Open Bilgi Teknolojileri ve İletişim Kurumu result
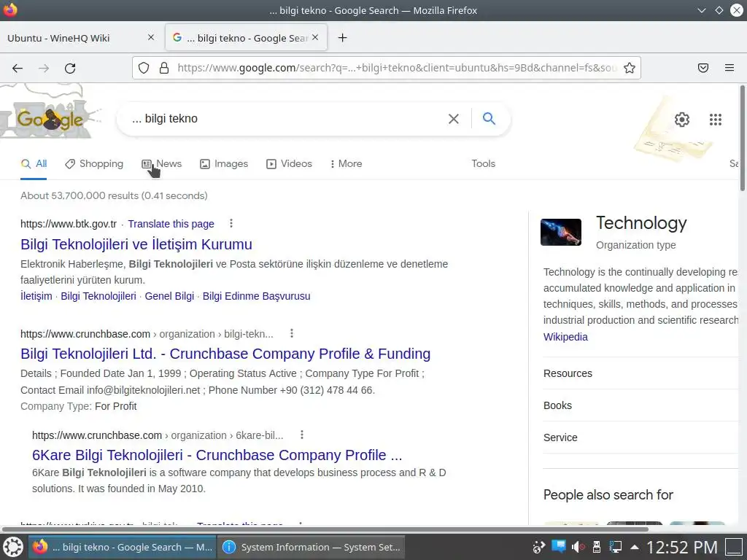Screen dimensions: 747x560 click(x=136, y=244)
